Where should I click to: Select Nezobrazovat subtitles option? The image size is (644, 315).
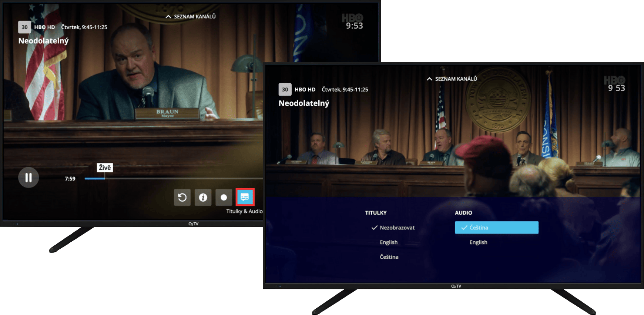tap(397, 228)
